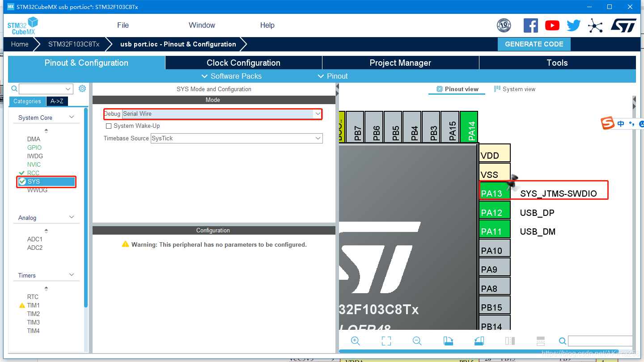Select ADC2 under Analog

(35, 248)
